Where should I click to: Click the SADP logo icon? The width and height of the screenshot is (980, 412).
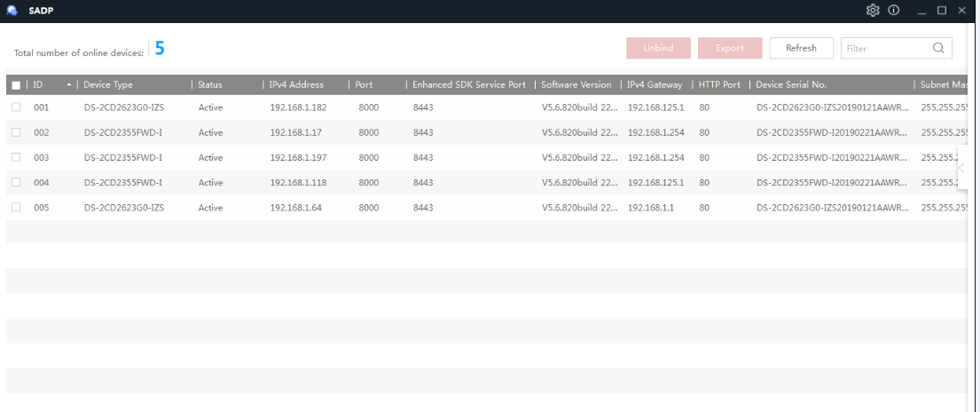pos(12,11)
